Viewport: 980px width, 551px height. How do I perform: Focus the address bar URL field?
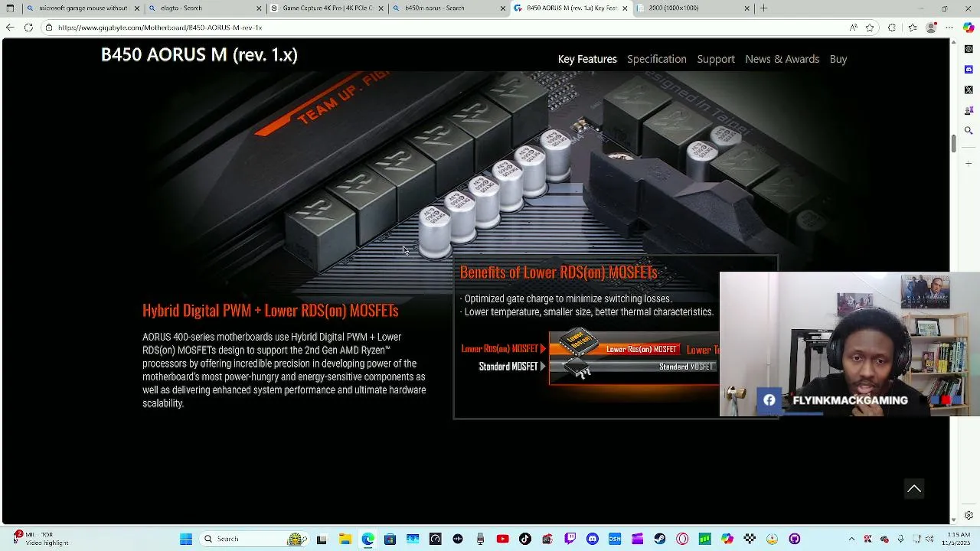click(x=444, y=28)
